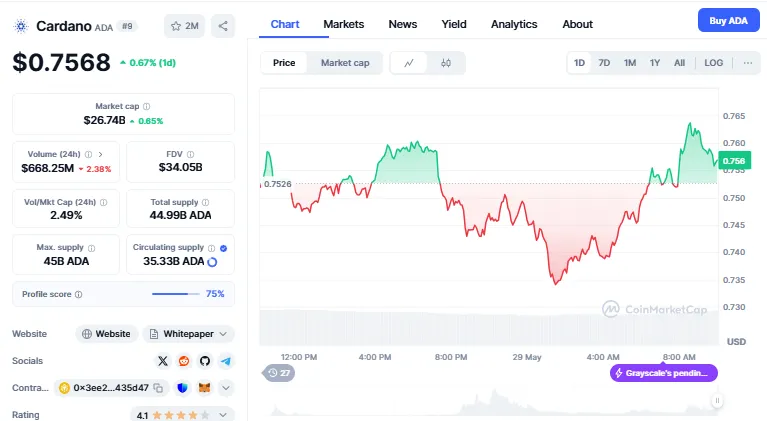This screenshot has height=421, width=767.
Task: Open Cardano's X (Twitter) social link
Action: pos(163,361)
